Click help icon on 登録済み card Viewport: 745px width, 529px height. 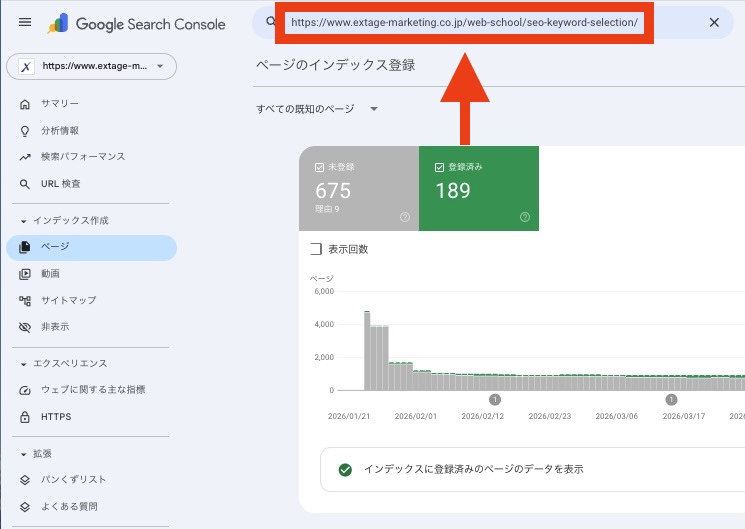tap(525, 217)
